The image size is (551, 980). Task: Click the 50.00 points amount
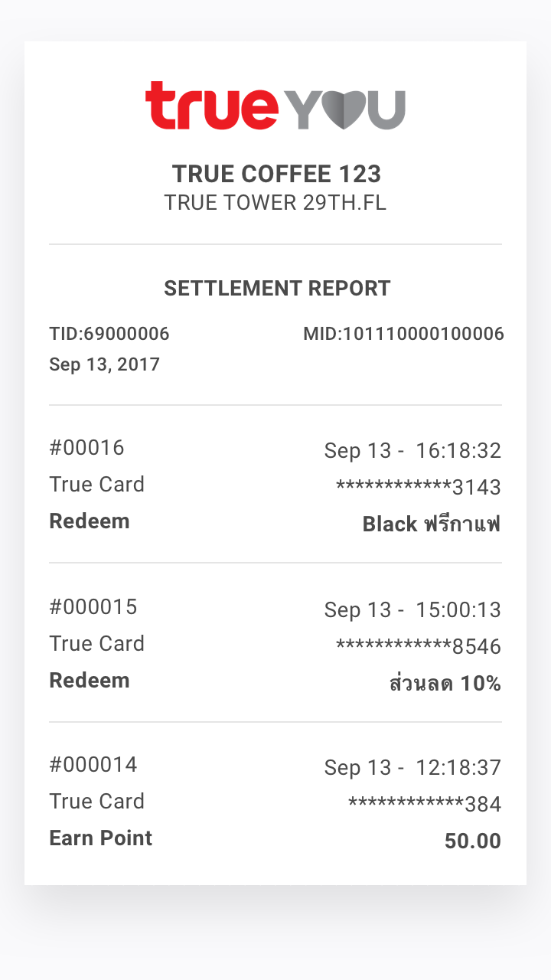click(473, 841)
